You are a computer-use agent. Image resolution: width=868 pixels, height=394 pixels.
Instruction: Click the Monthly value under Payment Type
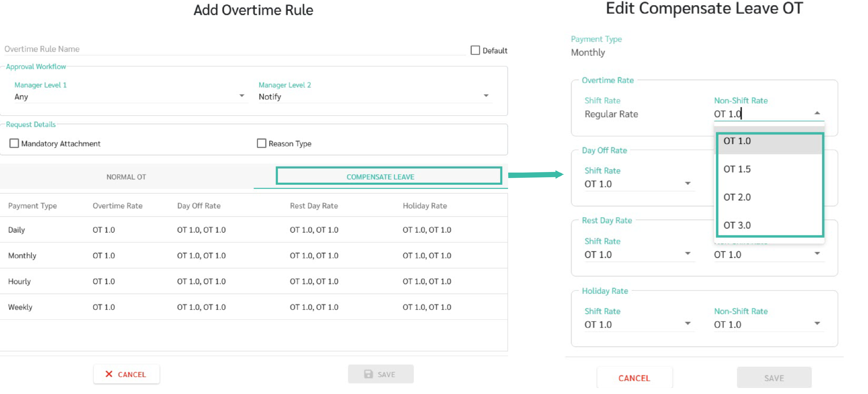click(588, 53)
